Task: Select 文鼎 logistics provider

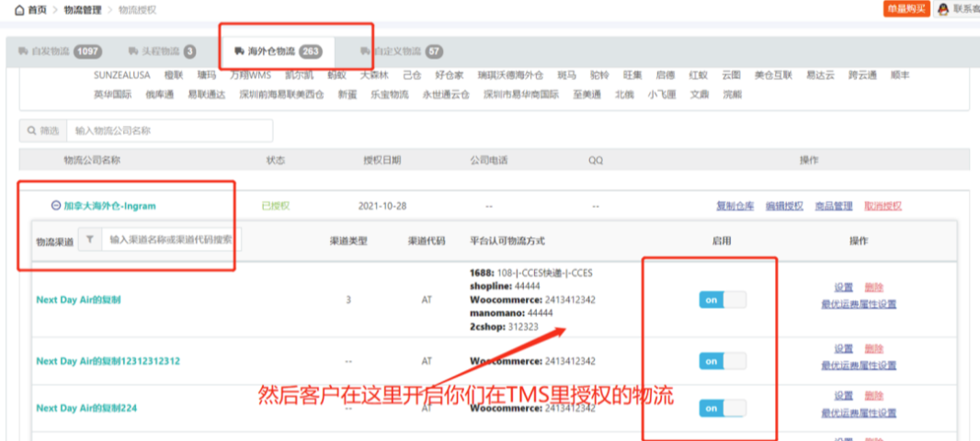Action: tap(700, 95)
